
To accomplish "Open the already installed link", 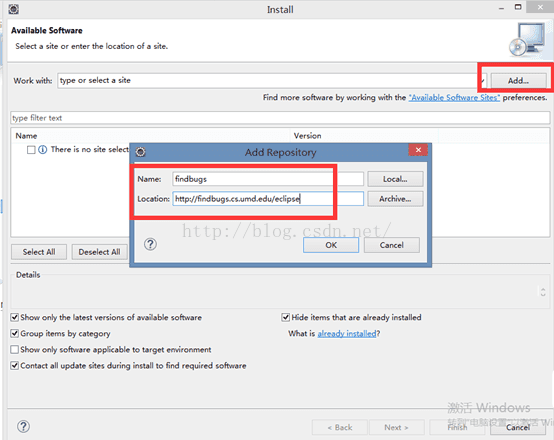I will pyautogui.click(x=347, y=333).
